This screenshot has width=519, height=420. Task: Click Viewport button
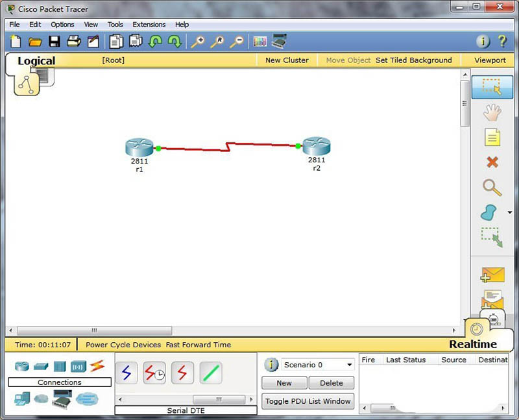coord(490,60)
